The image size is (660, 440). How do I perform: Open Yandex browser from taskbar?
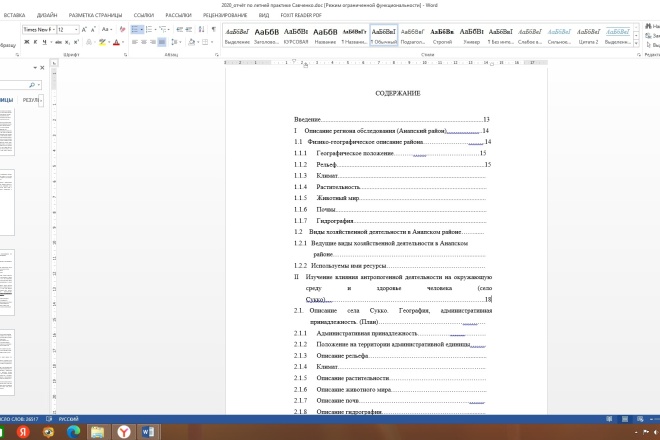click(123, 432)
